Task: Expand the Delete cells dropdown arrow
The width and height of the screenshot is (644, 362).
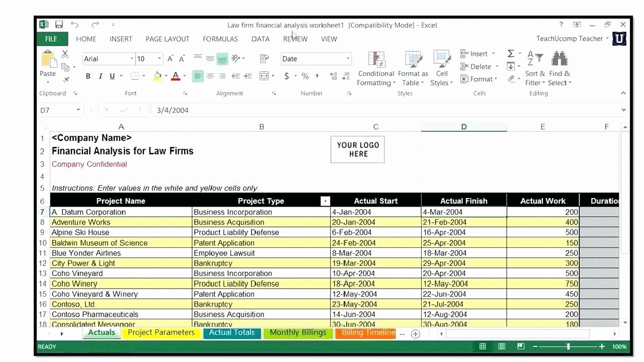Action: [x=497, y=66]
